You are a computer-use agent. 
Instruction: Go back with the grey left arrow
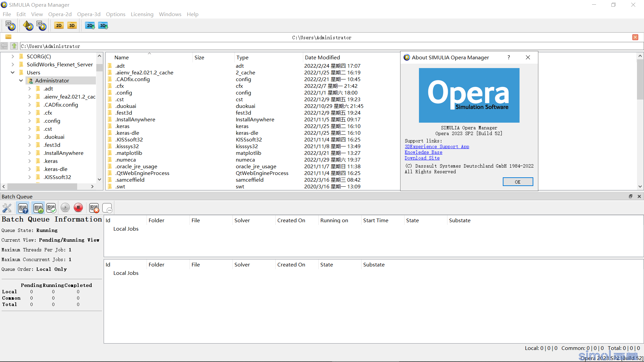pyautogui.click(x=4, y=46)
